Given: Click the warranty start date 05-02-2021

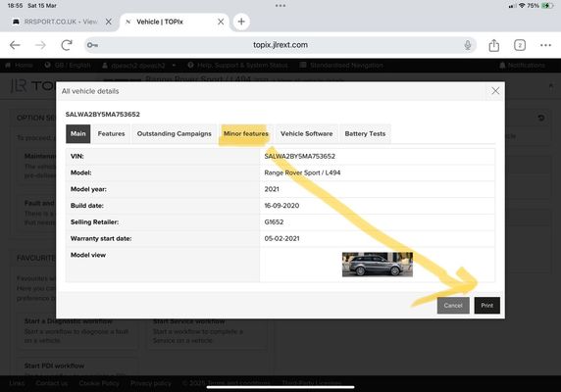Looking at the screenshot, I should 281,238.
